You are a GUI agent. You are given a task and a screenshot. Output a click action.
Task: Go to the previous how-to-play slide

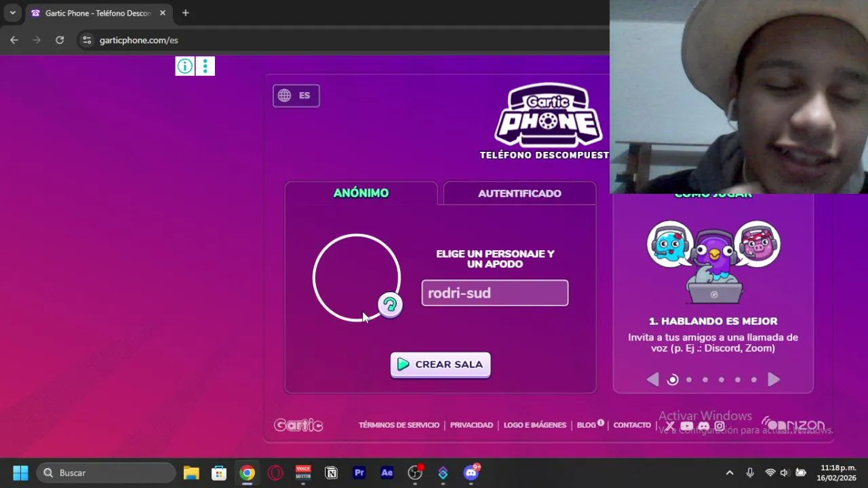point(652,380)
